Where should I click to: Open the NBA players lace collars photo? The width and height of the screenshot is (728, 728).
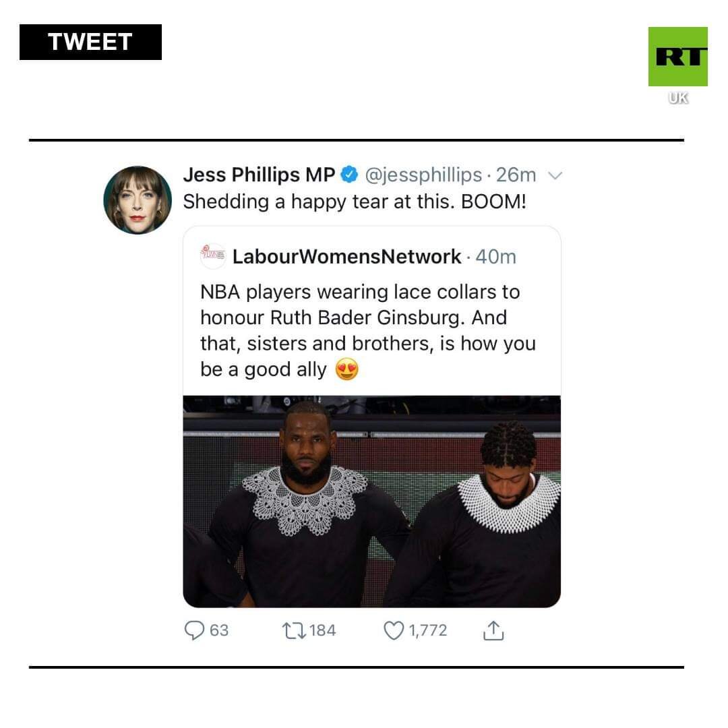(372, 502)
